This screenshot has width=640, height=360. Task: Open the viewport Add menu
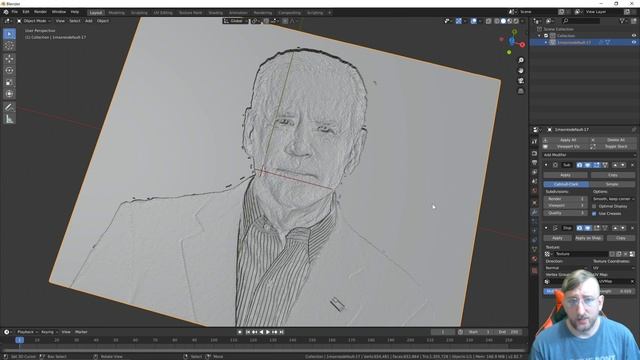89,21
